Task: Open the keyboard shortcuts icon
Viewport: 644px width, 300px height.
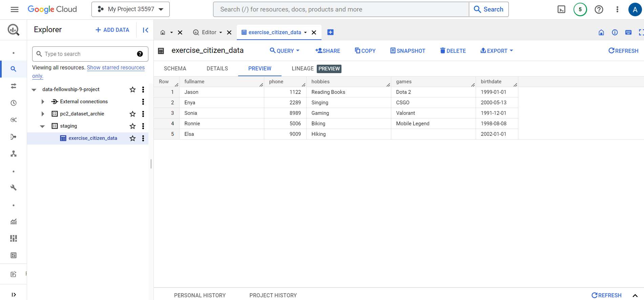Action: click(628, 32)
